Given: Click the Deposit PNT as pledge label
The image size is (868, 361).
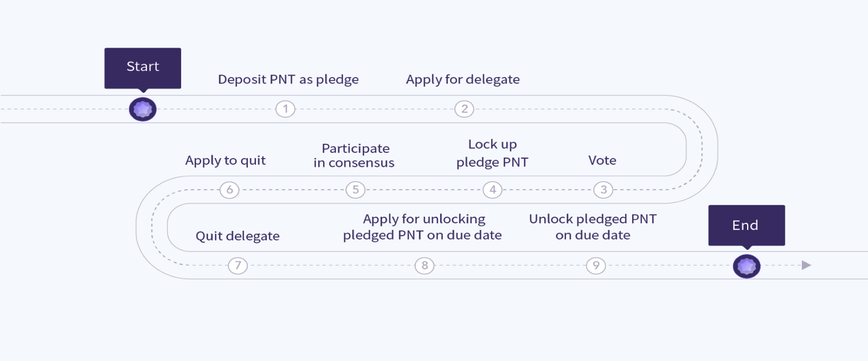Looking at the screenshot, I should pyautogui.click(x=288, y=80).
